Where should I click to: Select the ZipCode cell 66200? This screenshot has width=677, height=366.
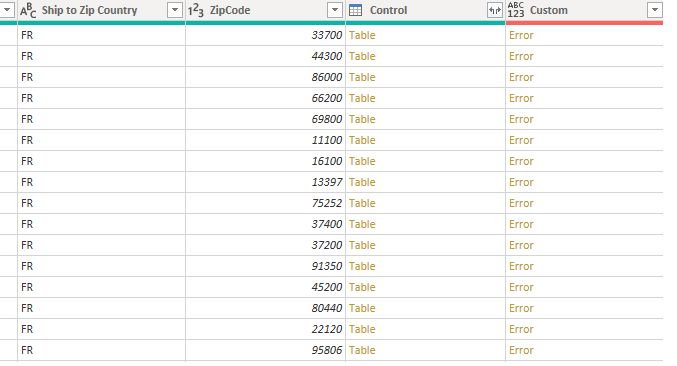pos(266,98)
